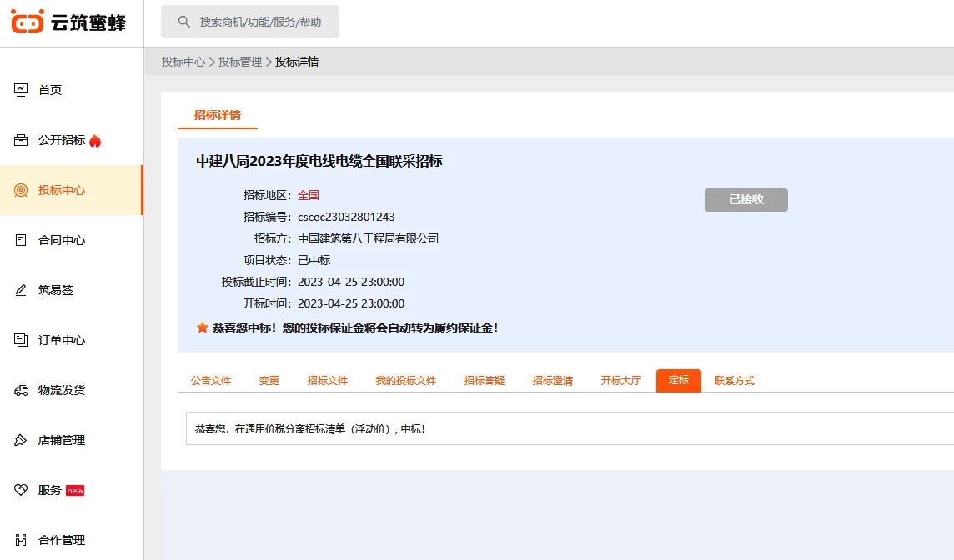The width and height of the screenshot is (954, 560).
Task: Click the 开标时间 value 2023-04-25 23:00:00
Action: click(x=351, y=303)
